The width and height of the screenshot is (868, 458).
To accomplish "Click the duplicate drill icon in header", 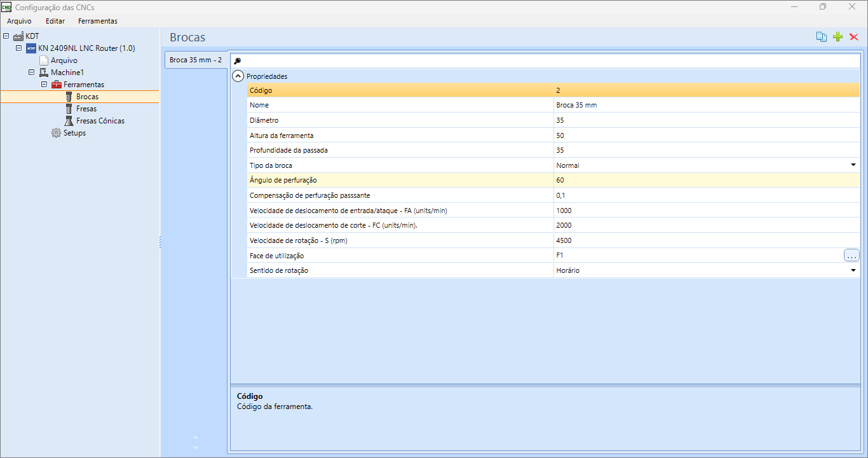I will point(822,37).
